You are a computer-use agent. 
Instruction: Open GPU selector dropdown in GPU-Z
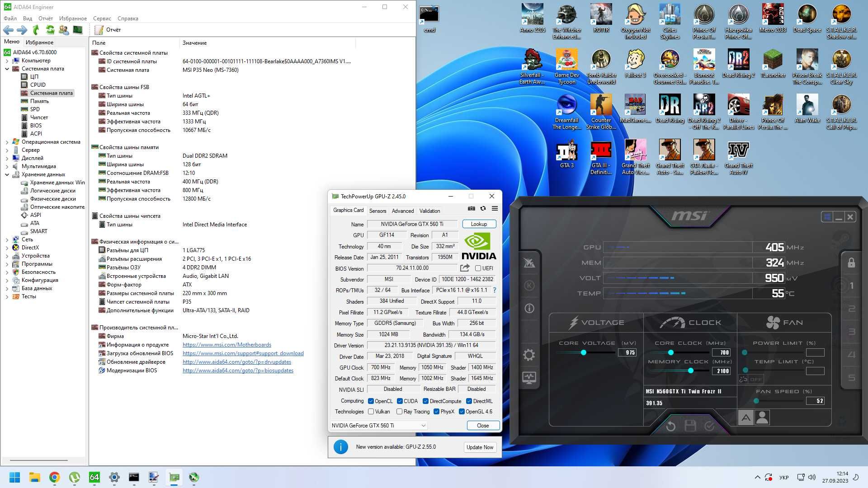[378, 426]
